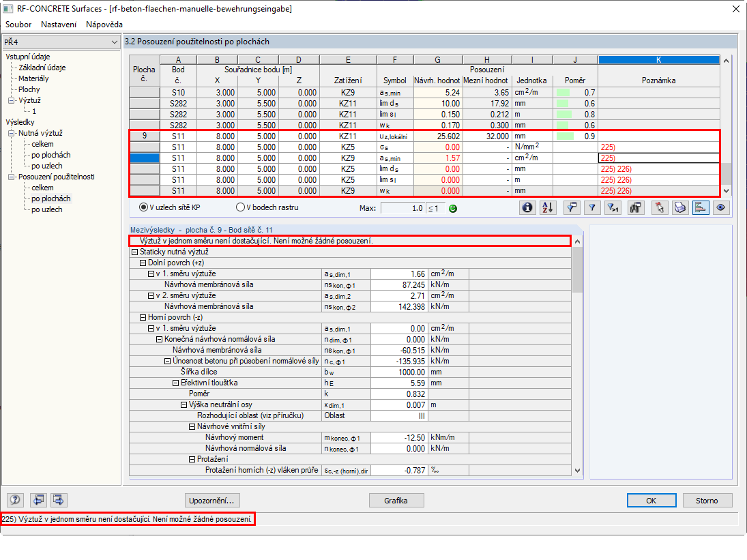Image resolution: width=747 pixels, height=560 pixels.
Task: Select 'po plochách' under Posouzení použitelnosti
Action: [x=51, y=198]
